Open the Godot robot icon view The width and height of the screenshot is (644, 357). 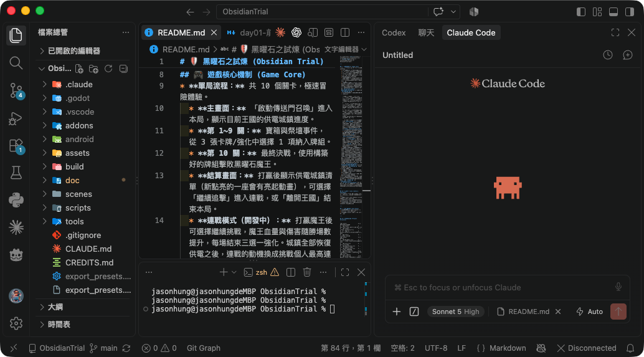[16, 255]
